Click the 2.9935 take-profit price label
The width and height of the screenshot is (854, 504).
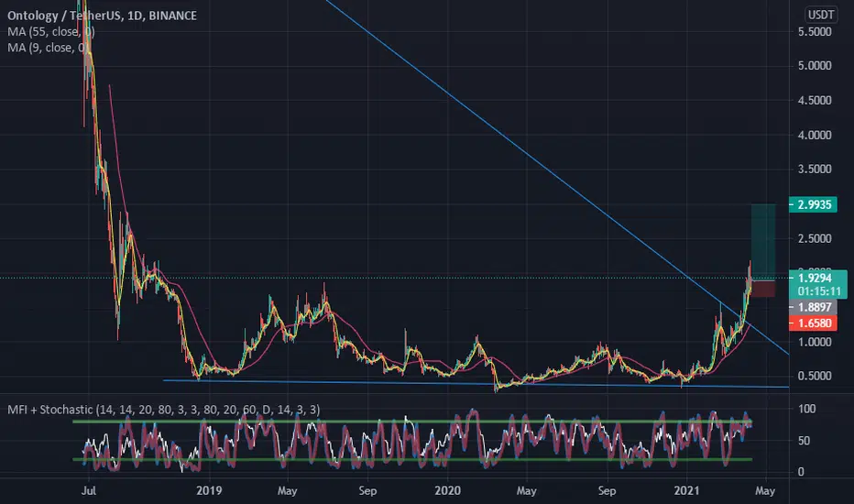[813, 205]
